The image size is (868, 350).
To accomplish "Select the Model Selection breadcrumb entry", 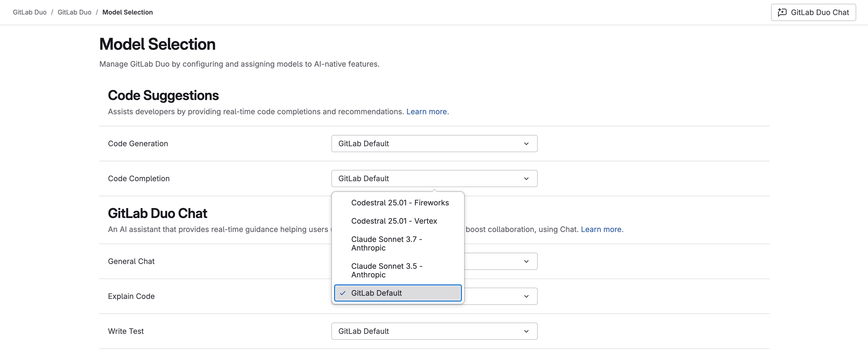I will pyautogui.click(x=127, y=12).
